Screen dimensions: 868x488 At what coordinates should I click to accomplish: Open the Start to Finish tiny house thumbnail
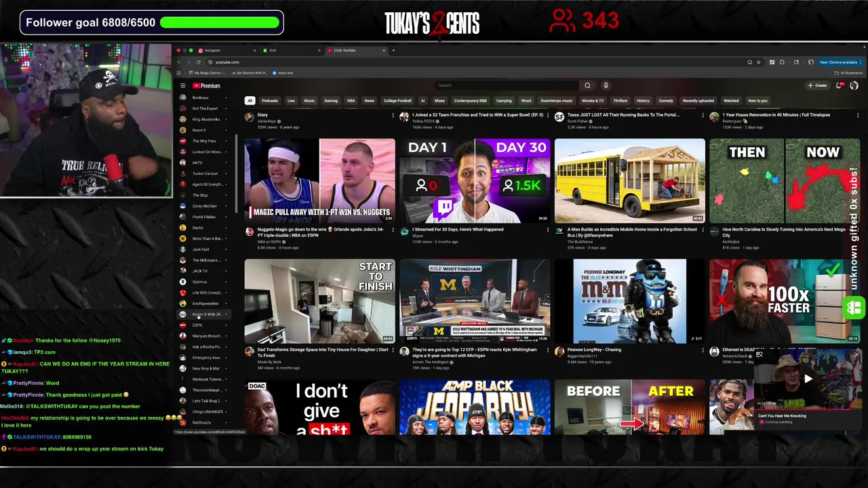pyautogui.click(x=319, y=301)
